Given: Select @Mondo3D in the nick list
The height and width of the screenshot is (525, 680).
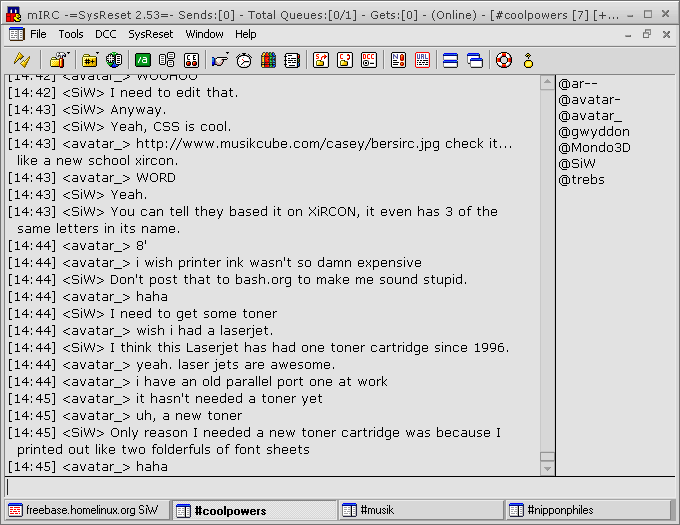Looking at the screenshot, I should click(x=595, y=148).
